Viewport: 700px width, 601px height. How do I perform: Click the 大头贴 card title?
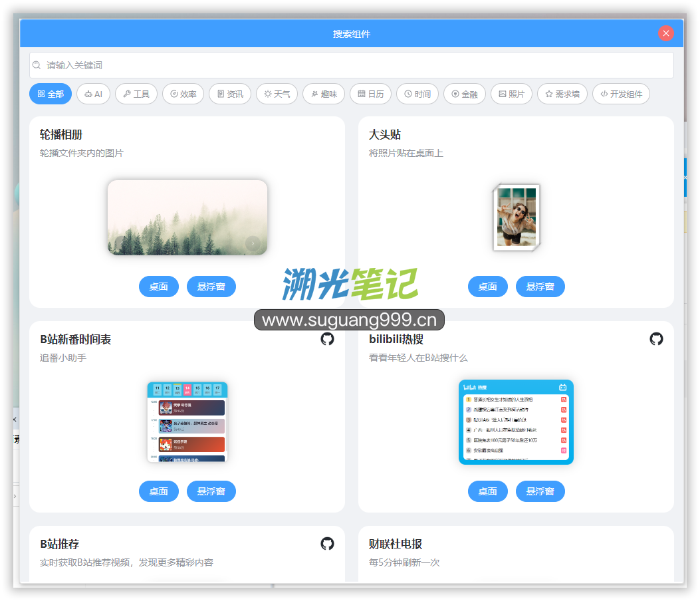pyautogui.click(x=385, y=134)
